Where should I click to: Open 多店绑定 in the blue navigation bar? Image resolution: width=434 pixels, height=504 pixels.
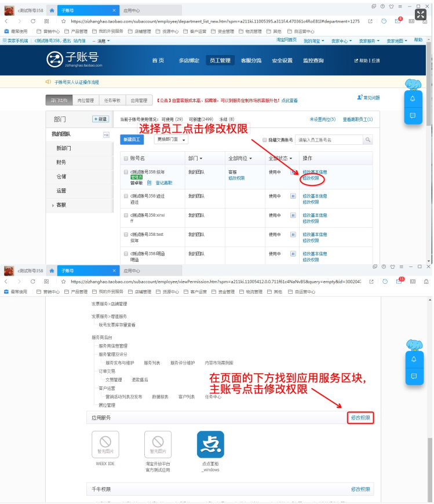click(189, 60)
